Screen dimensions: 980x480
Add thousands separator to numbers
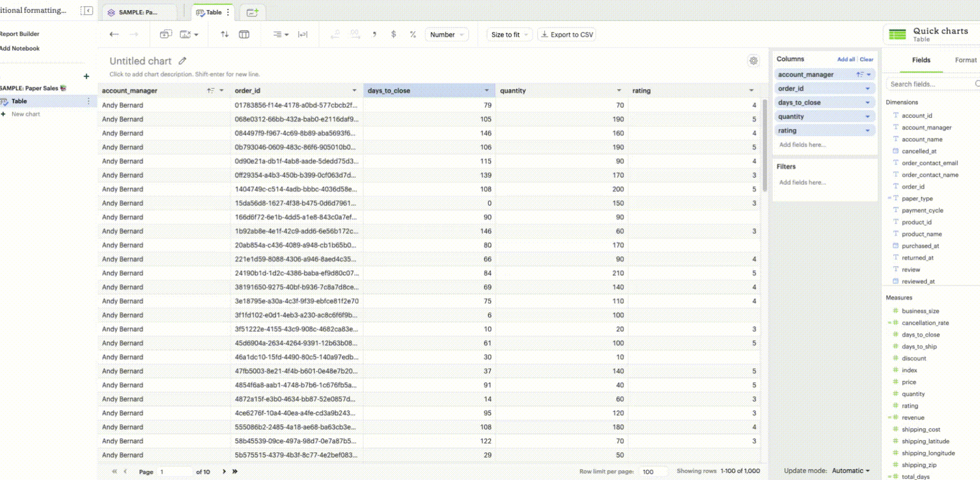375,34
